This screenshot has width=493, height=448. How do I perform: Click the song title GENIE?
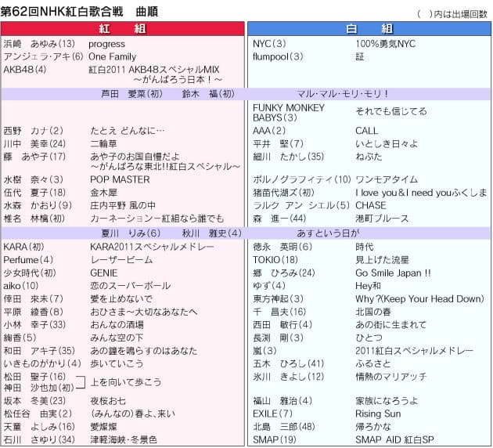[103, 273]
